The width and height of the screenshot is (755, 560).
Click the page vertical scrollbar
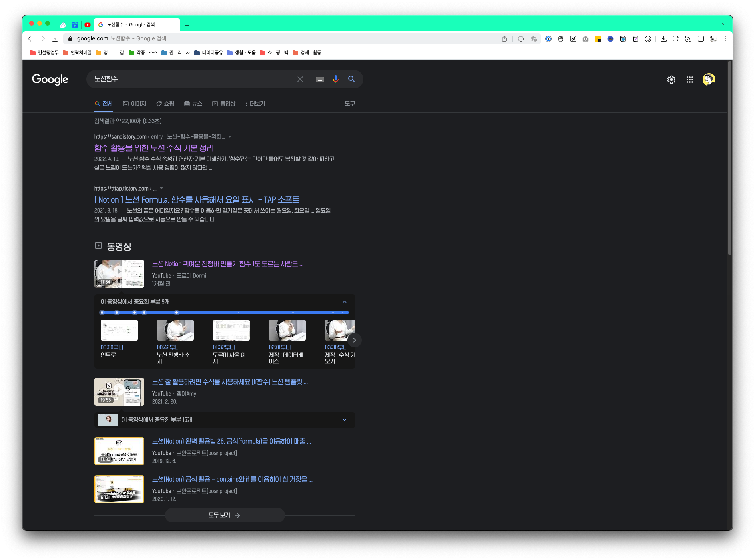(x=729, y=158)
